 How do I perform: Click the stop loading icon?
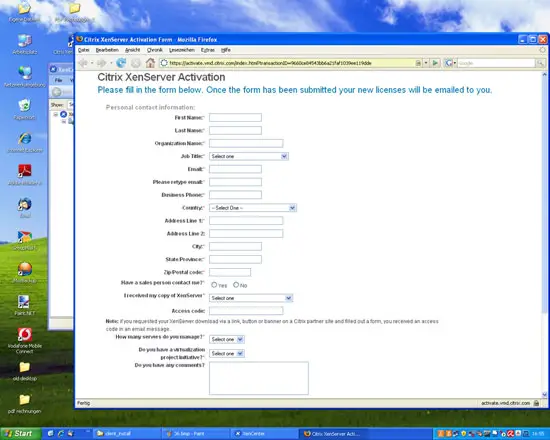(x=136, y=63)
